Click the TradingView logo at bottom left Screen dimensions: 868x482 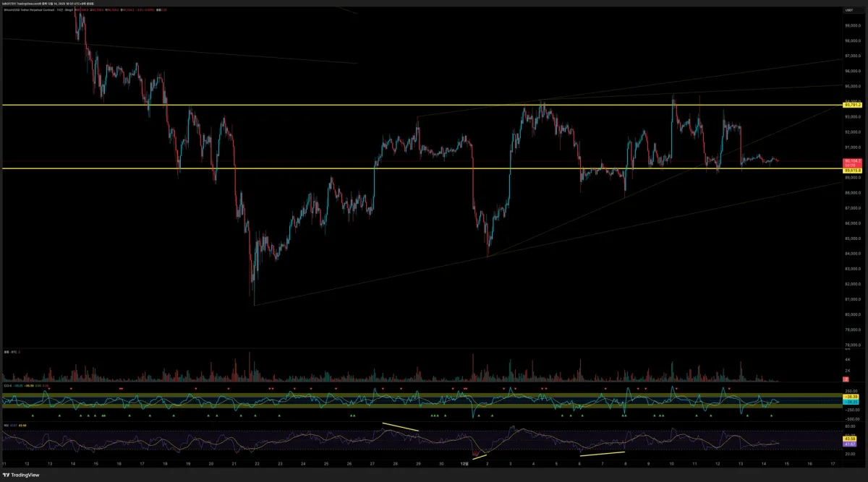[21, 475]
